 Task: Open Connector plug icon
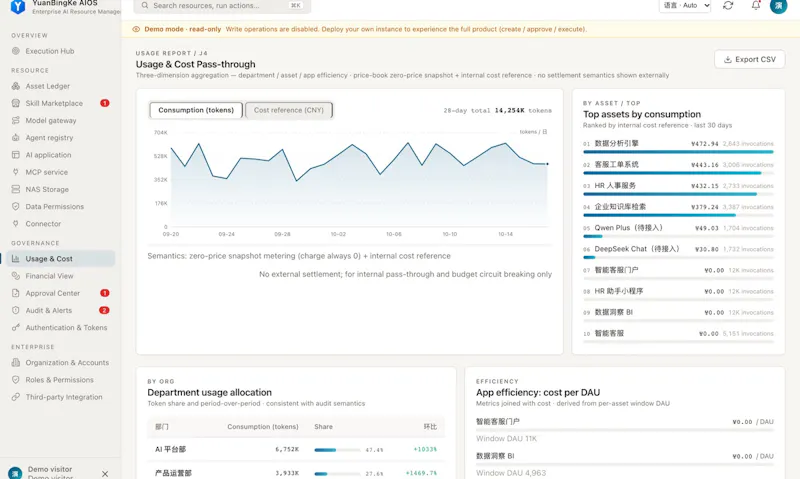pos(16,223)
